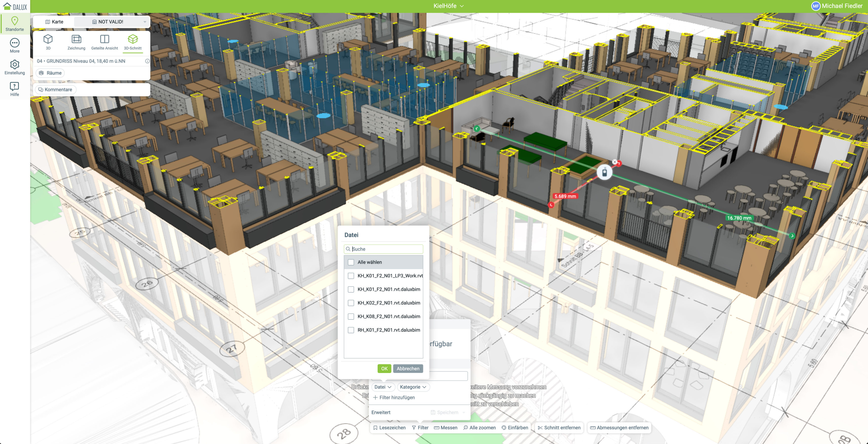Check KH_K01_F2_N01_LP3_Work.rvt file checkbox

[x=351, y=276]
